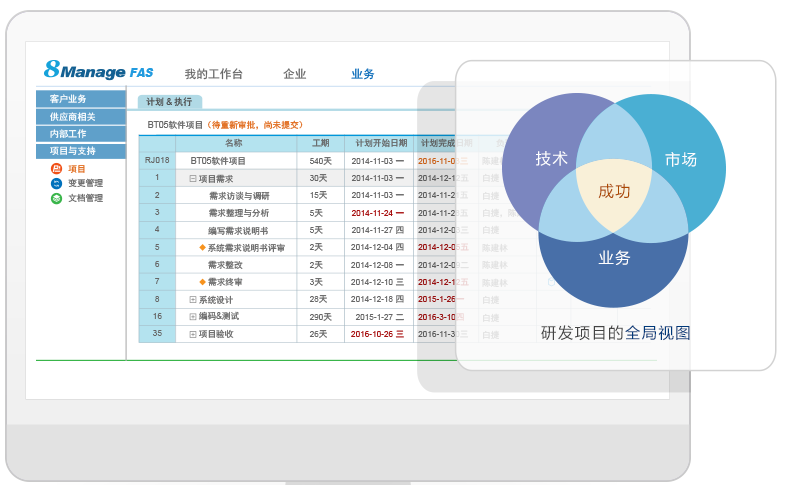The width and height of the screenshot is (785, 485).
Task: Click the blue 变更管理 icon
Action: coord(56,184)
